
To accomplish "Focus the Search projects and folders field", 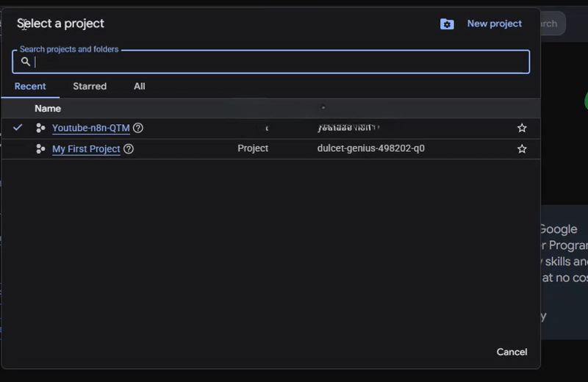I will [x=270, y=62].
